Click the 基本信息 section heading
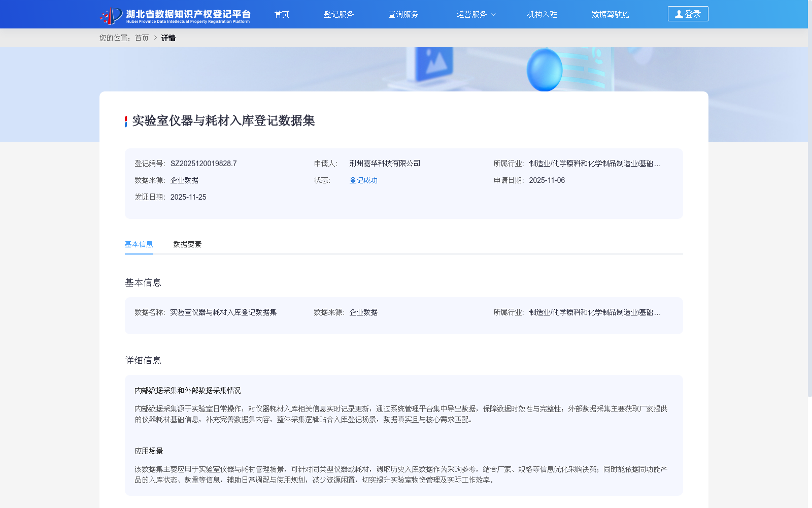Screen dimensions: 812x508 pyautogui.click(x=143, y=283)
